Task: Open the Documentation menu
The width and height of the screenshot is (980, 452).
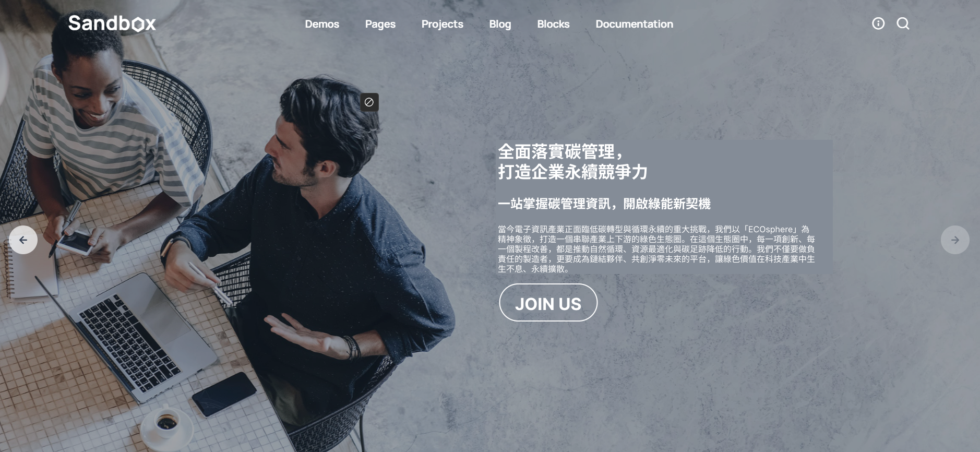Action: (x=635, y=24)
